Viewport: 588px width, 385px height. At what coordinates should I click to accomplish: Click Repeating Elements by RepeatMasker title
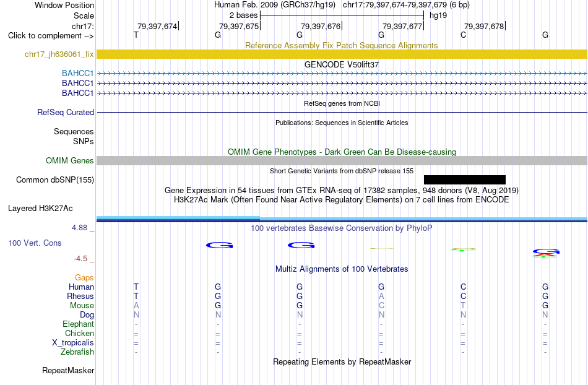click(342, 361)
